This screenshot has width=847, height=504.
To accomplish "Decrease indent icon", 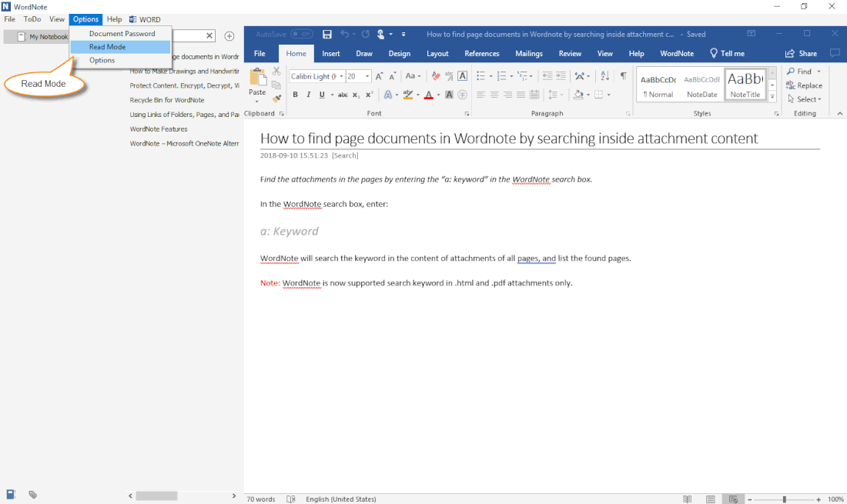I will [x=547, y=76].
